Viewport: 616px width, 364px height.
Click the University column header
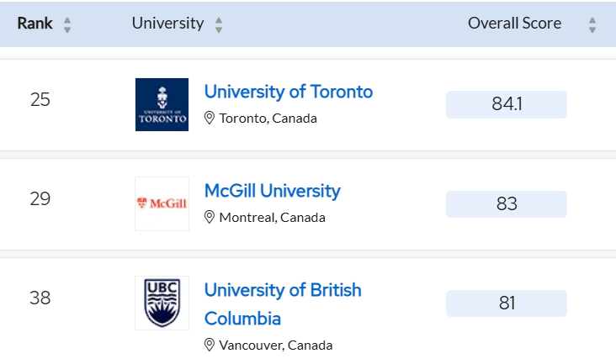point(167,24)
